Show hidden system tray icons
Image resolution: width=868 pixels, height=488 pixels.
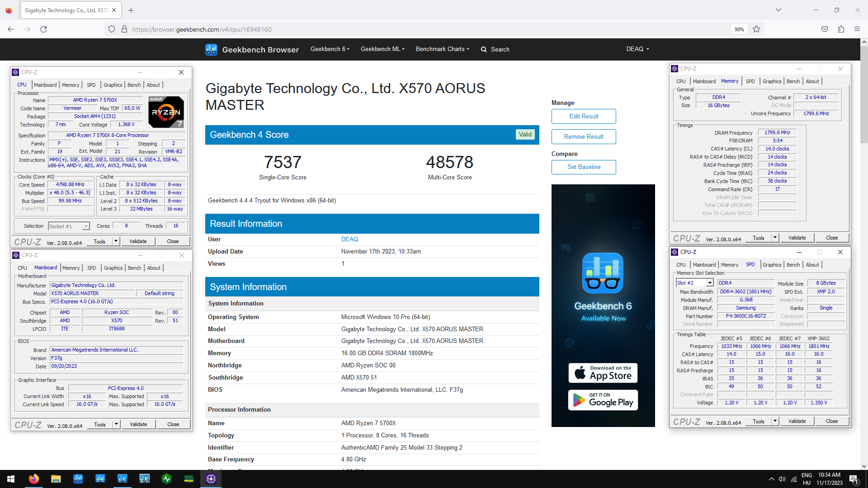click(x=771, y=479)
